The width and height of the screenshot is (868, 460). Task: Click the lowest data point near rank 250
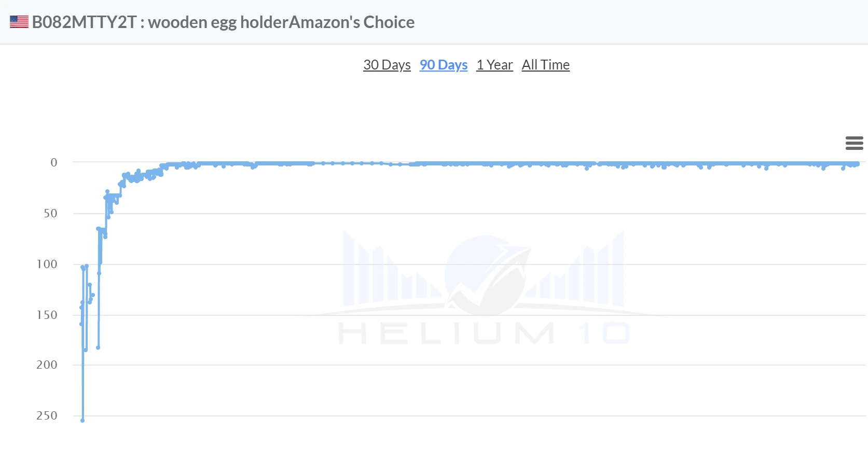click(82, 420)
